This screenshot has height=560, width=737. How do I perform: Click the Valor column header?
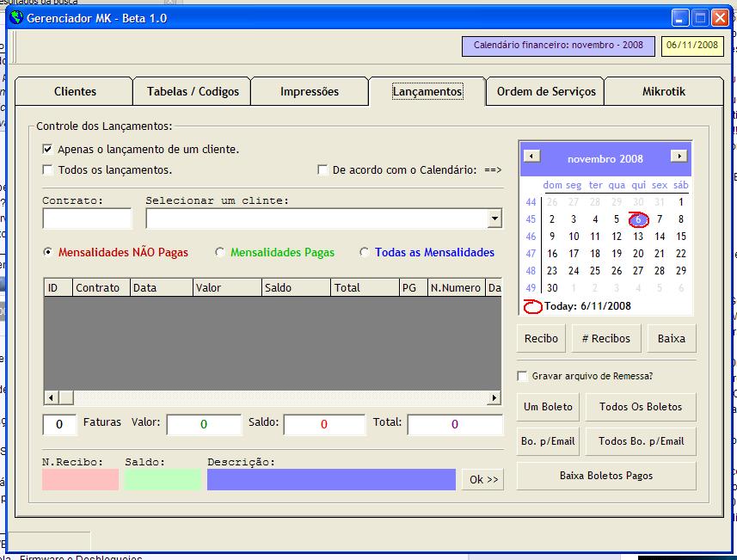click(x=227, y=287)
